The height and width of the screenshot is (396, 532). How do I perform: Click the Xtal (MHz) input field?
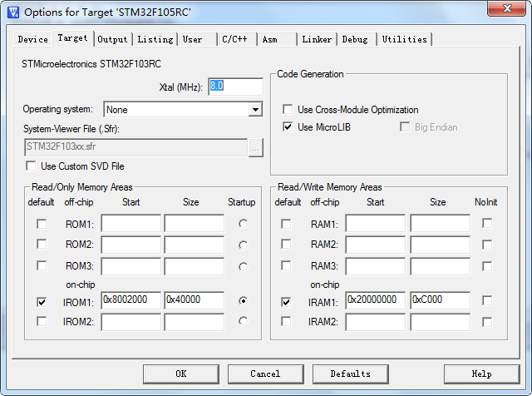[235, 87]
